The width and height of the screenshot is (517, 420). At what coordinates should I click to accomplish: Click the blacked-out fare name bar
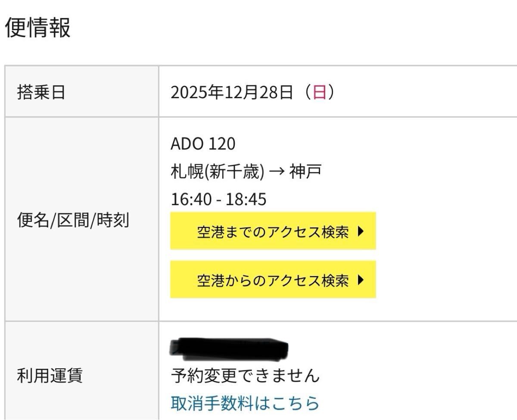click(x=230, y=348)
